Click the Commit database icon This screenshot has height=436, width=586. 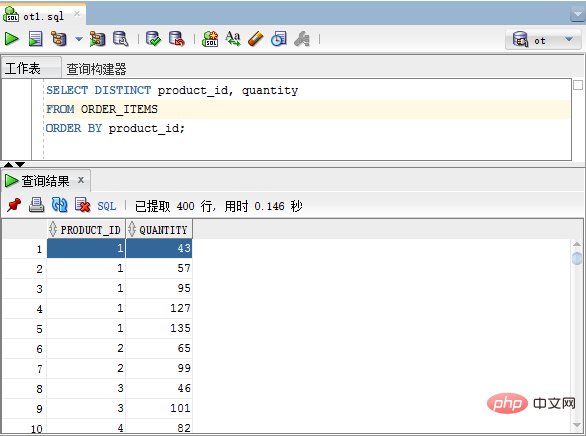click(x=153, y=39)
